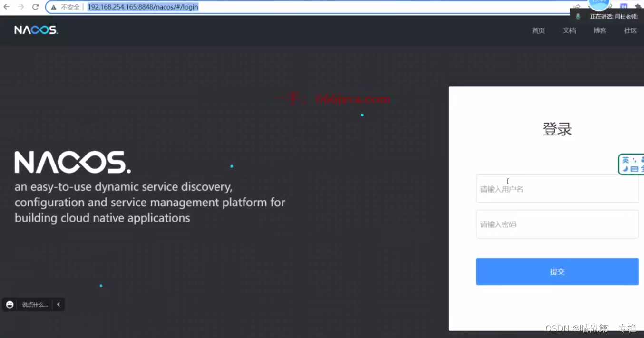Click the not-secure warning triangle icon
This screenshot has height=338, width=644.
tap(54, 7)
